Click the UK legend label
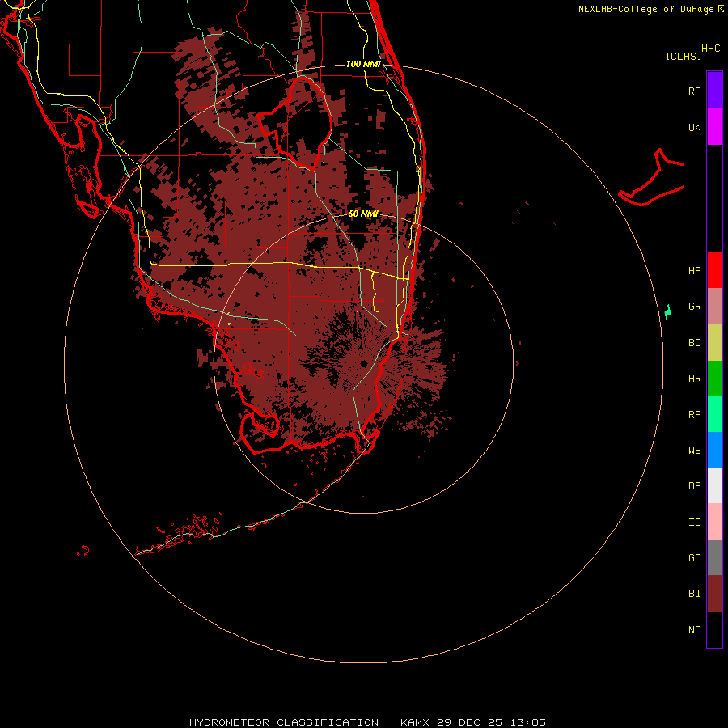 pyautogui.click(x=694, y=128)
